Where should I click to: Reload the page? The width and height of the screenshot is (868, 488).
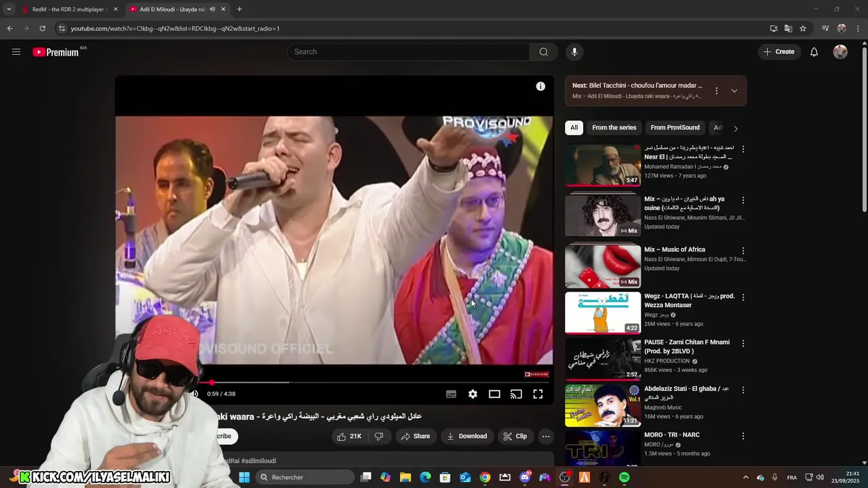42,28
